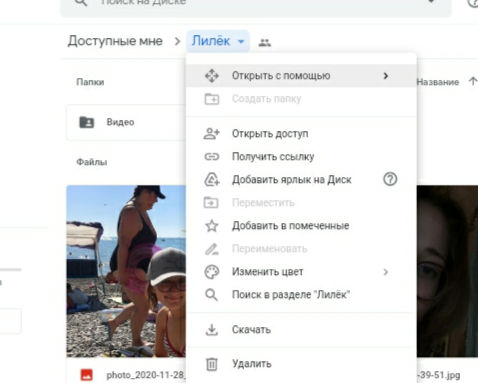Click the link icon beside 'Получить ссылку'
This screenshot has height=383, width=478.
(x=212, y=156)
